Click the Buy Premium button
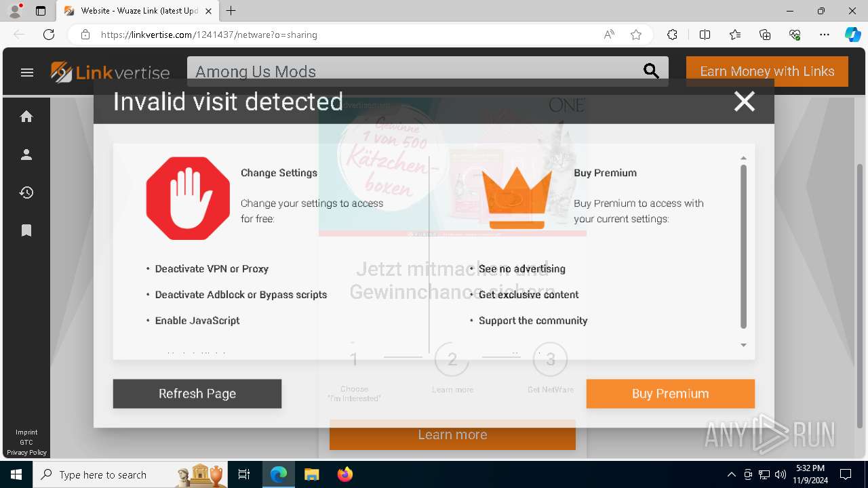The height and width of the screenshot is (488, 868). pyautogui.click(x=670, y=394)
